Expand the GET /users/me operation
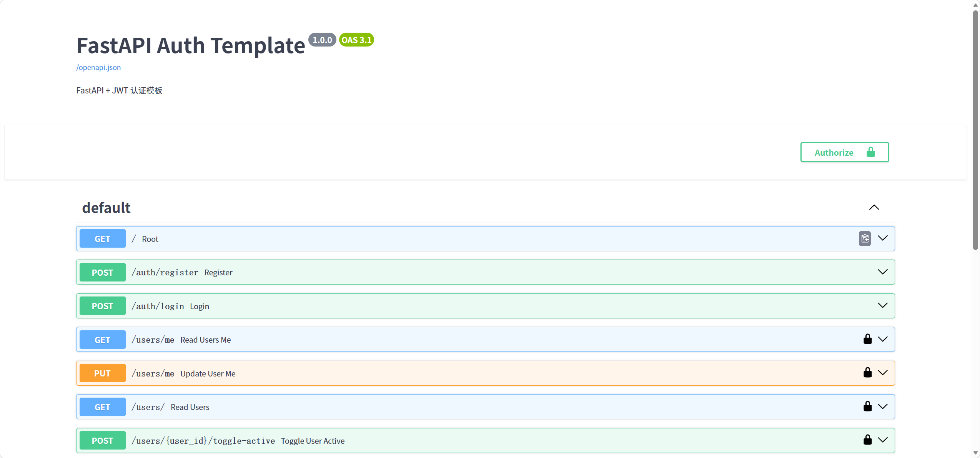 883,340
